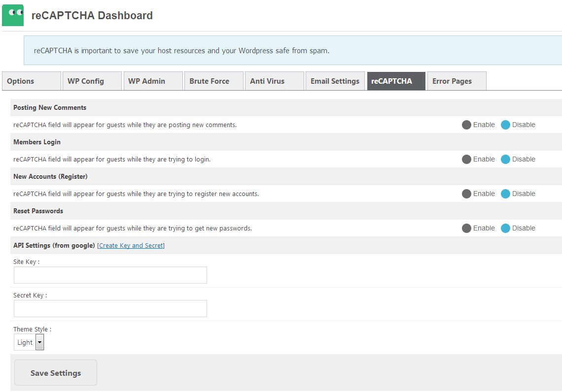The image size is (562, 392).
Task: Disable reCAPTCHA for members login
Action: pyautogui.click(x=505, y=159)
